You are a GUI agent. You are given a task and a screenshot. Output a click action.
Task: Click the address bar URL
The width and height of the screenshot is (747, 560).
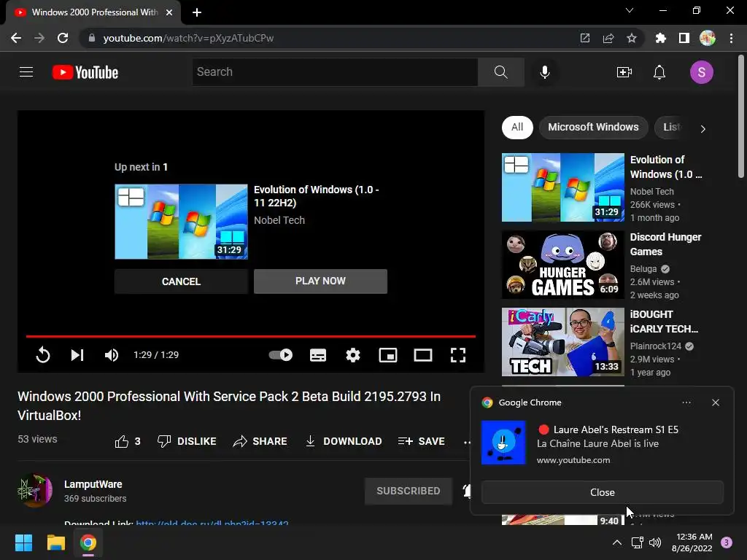point(188,38)
